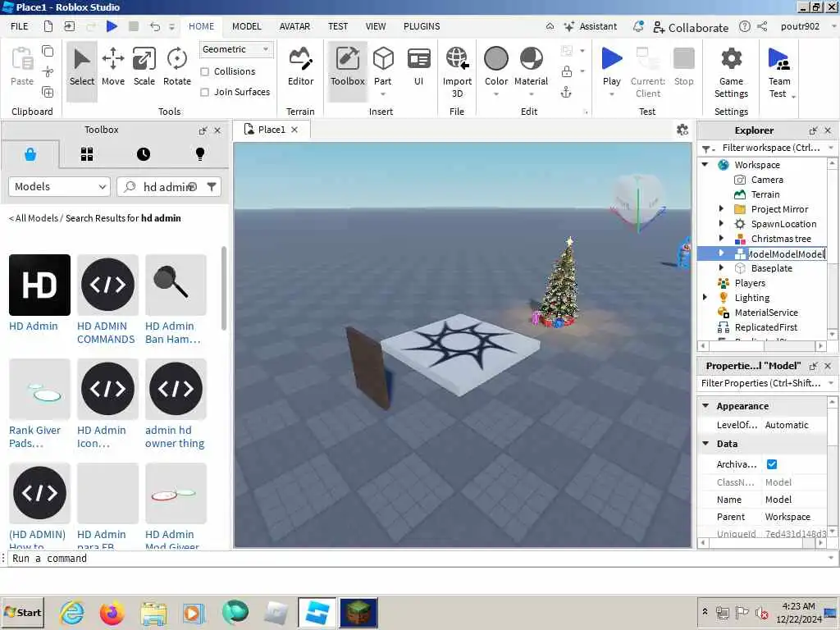This screenshot has height=630, width=840.
Task: Collapse the Workspace tree node
Action: pyautogui.click(x=705, y=164)
